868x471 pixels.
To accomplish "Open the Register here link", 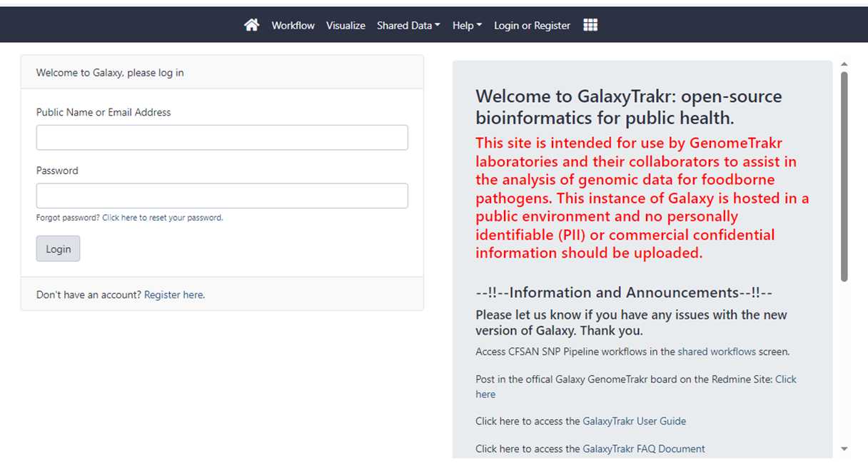I will 174,294.
